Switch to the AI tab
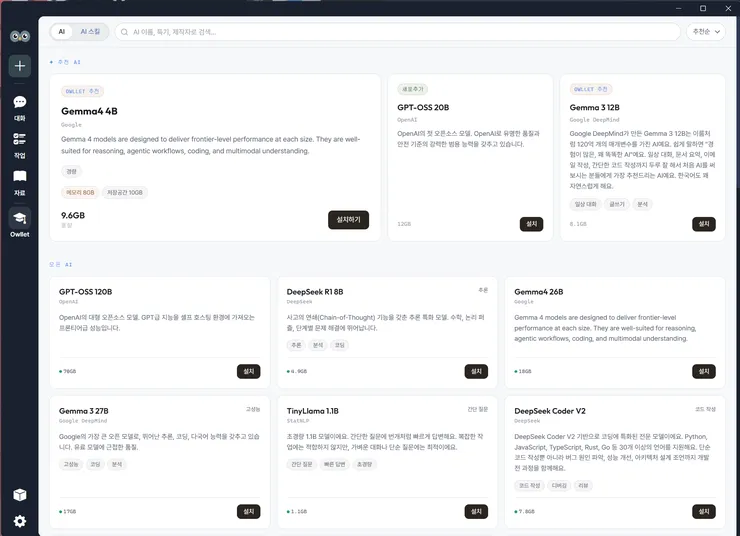The width and height of the screenshot is (740, 536). click(62, 32)
